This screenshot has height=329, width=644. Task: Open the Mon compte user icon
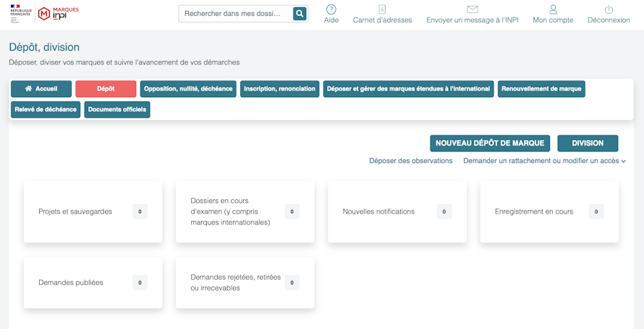pyautogui.click(x=554, y=9)
